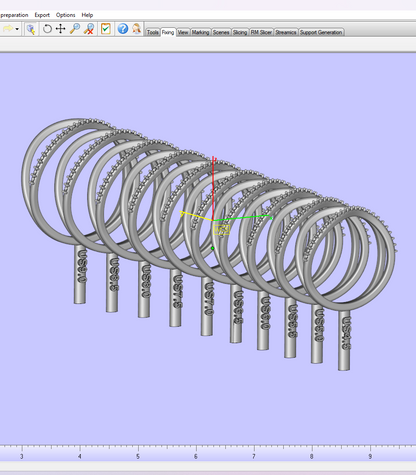
Task: Switch to the Tools tab
Action: (x=153, y=32)
